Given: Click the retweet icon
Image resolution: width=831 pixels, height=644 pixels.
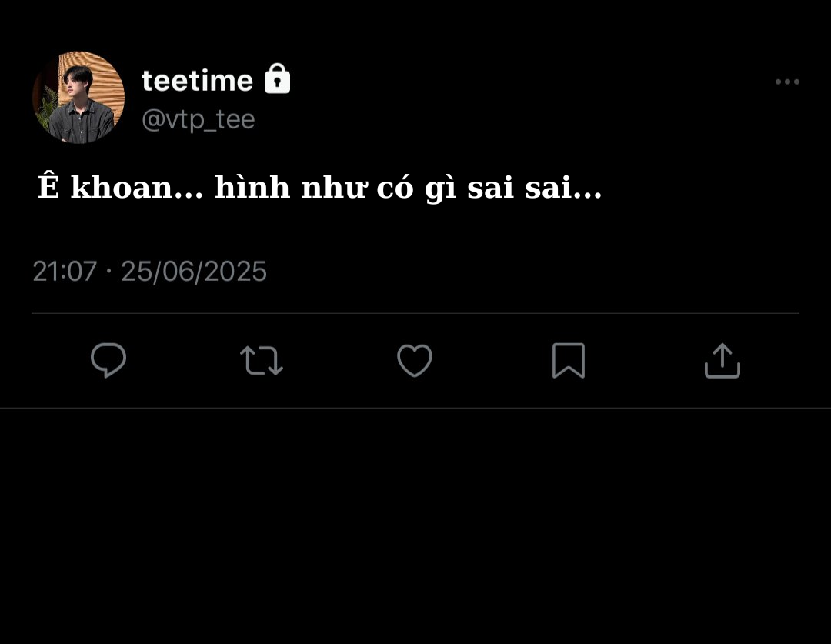Looking at the screenshot, I should tap(262, 360).
